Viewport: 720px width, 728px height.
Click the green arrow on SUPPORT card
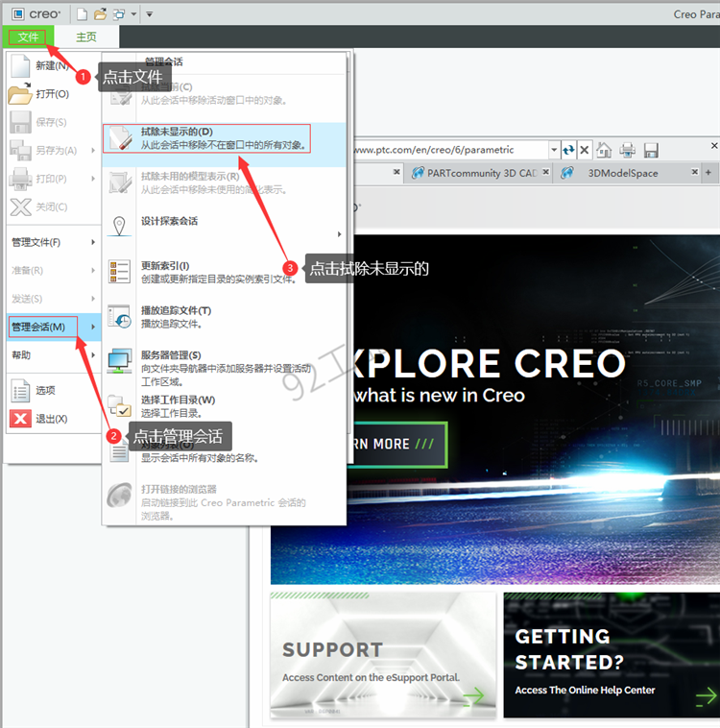(x=473, y=696)
